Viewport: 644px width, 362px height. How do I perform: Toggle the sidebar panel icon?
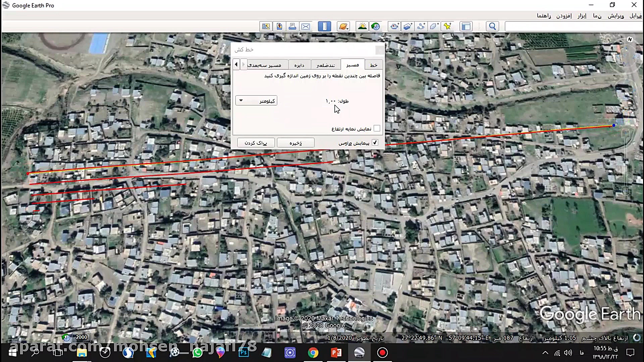click(x=466, y=26)
